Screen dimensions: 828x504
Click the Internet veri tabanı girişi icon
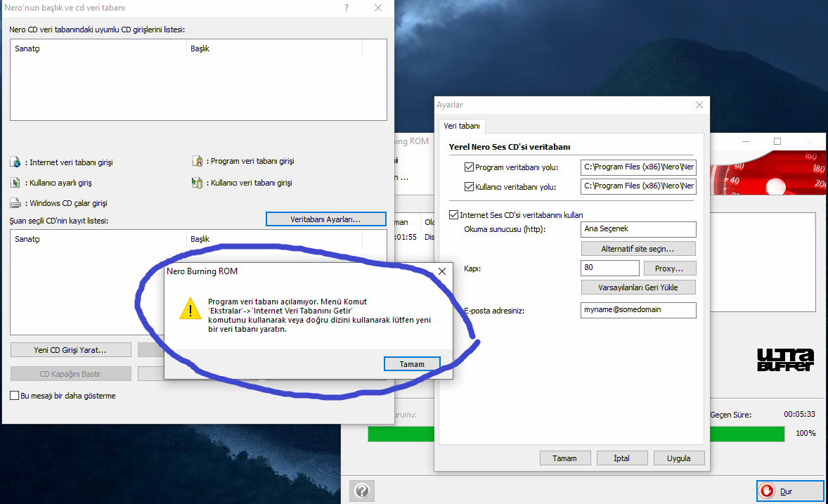16,162
